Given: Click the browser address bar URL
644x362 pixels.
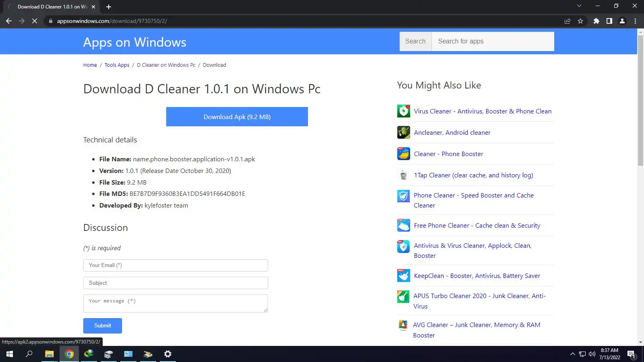Looking at the screenshot, I should point(112,21).
